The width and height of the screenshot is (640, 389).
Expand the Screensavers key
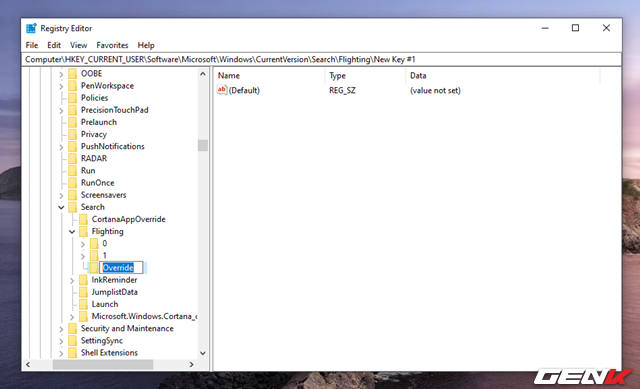61,196
